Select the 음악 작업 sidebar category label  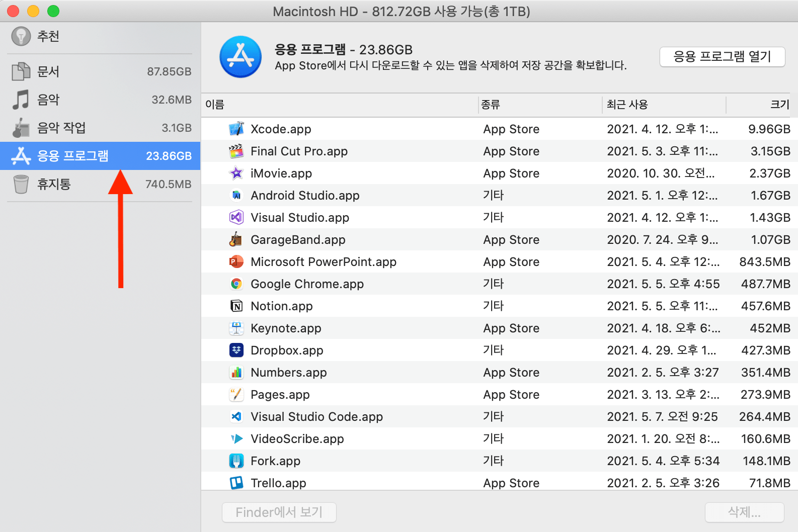tap(61, 128)
